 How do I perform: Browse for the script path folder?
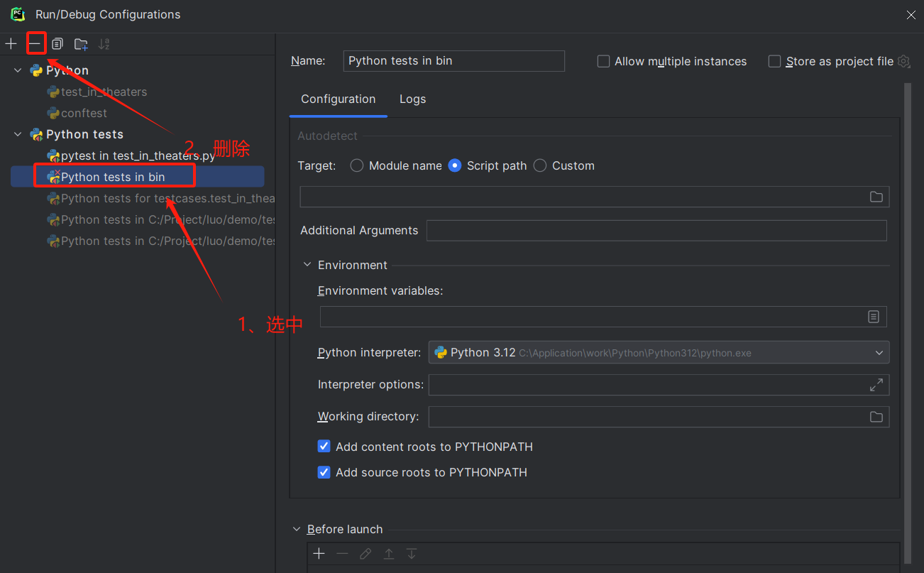click(876, 197)
